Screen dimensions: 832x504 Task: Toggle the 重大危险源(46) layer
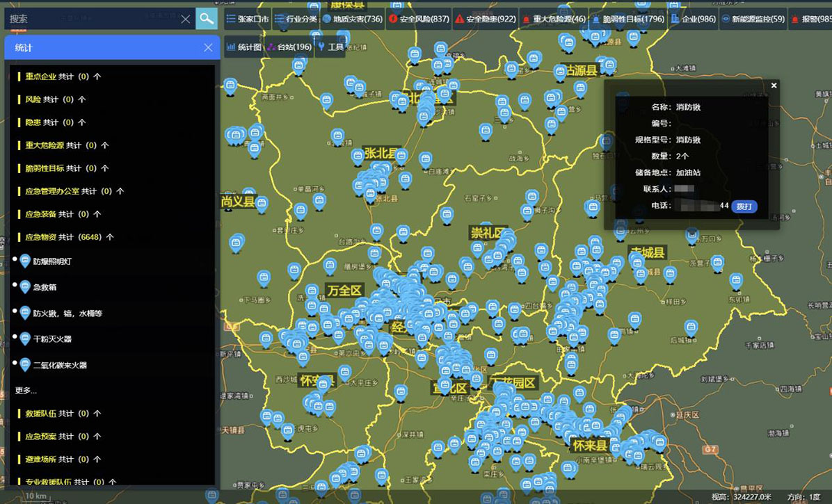click(x=554, y=19)
